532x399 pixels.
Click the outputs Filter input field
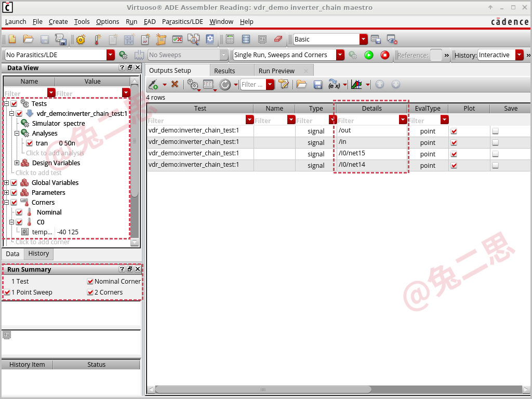pos(253,85)
